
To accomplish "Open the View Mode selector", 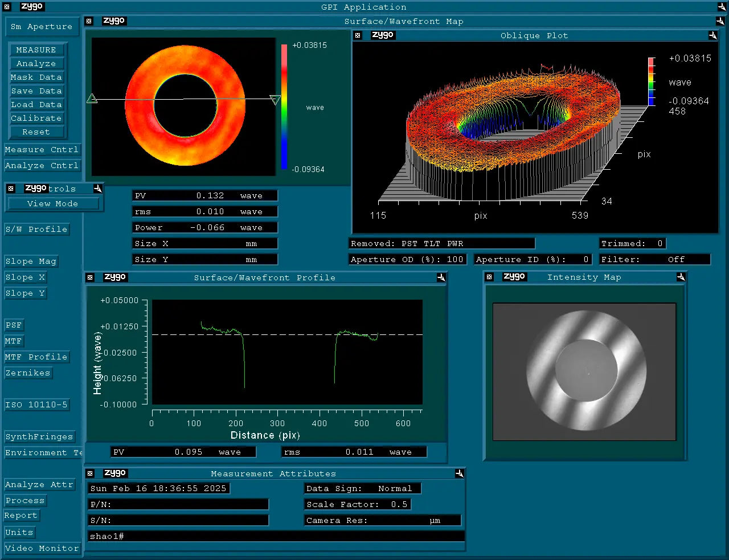I will point(54,203).
